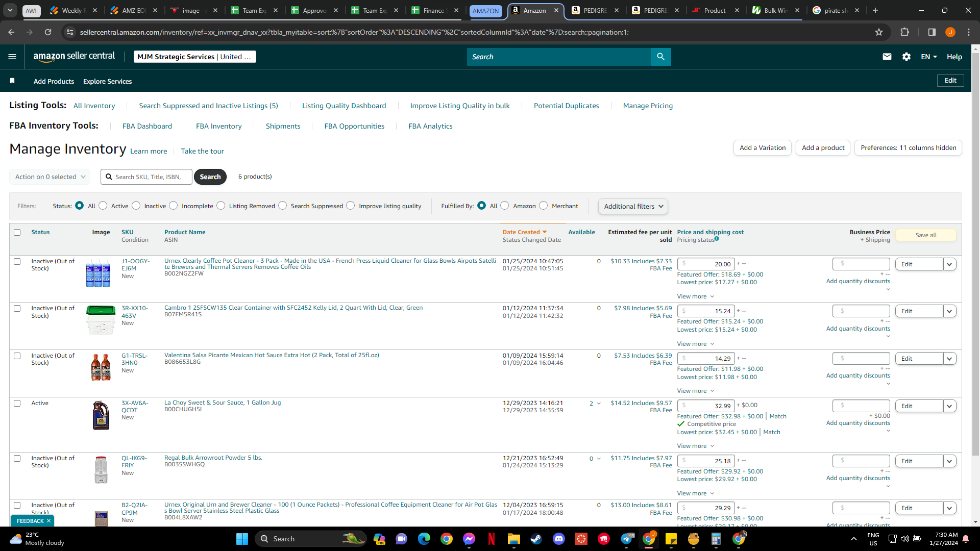The width and height of the screenshot is (980, 551).
Task: Toggle the browser side panel icon
Action: (932, 32)
